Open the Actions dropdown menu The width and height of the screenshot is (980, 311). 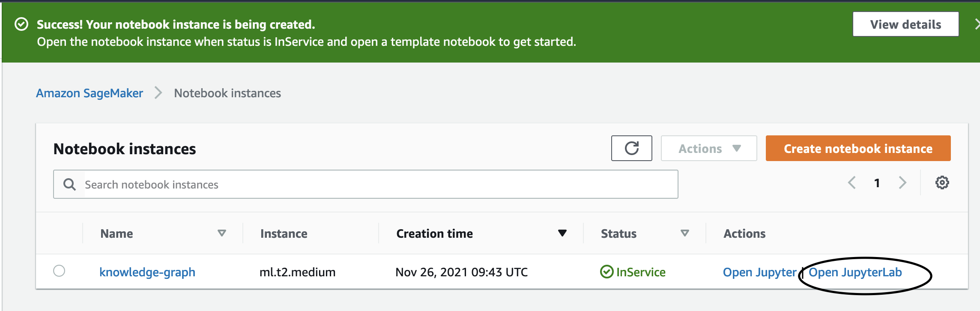709,148
